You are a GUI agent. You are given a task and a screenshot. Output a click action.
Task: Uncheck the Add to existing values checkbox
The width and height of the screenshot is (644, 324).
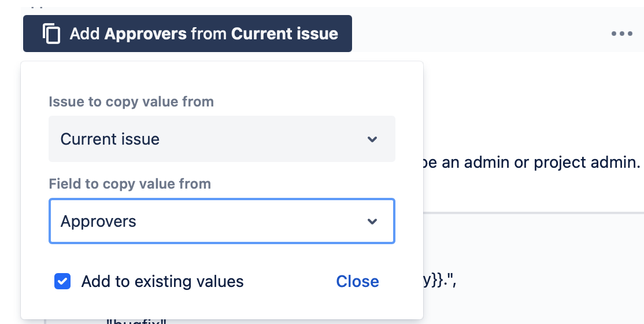pos(62,282)
